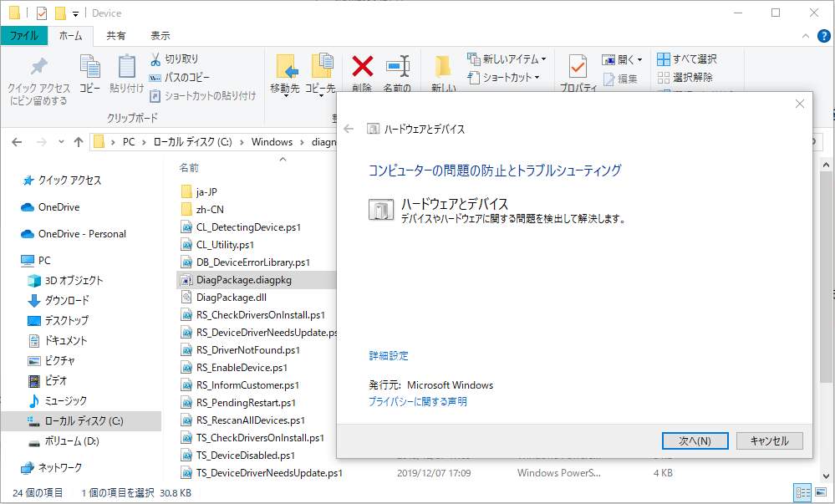Image resolution: width=835 pixels, height=504 pixels.
Task: Switch to the Share (共有) tab
Action: pos(115,36)
